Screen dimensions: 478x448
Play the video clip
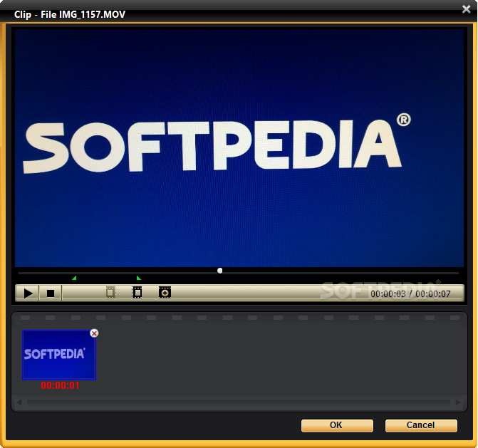point(28,293)
